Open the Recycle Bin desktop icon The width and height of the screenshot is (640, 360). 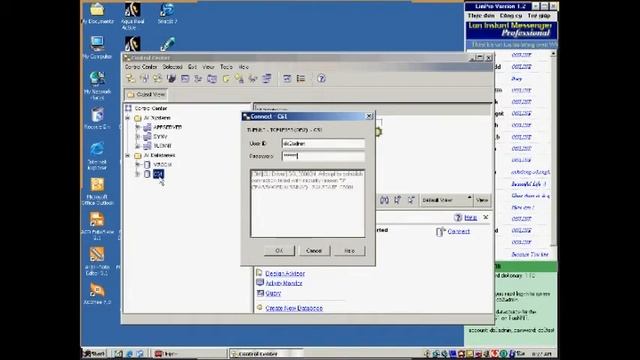click(98, 118)
